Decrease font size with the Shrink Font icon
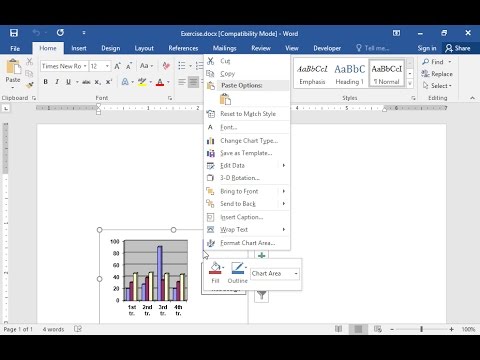 click(x=129, y=66)
